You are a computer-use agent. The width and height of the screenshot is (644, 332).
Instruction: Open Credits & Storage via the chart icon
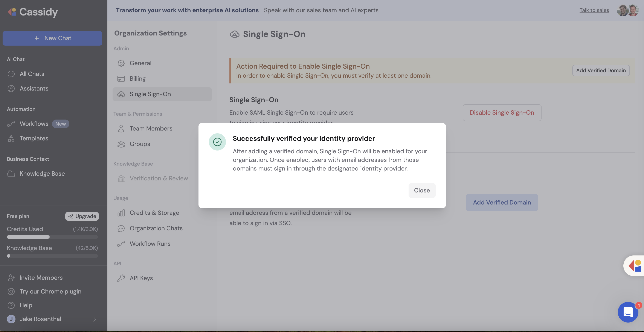121,213
